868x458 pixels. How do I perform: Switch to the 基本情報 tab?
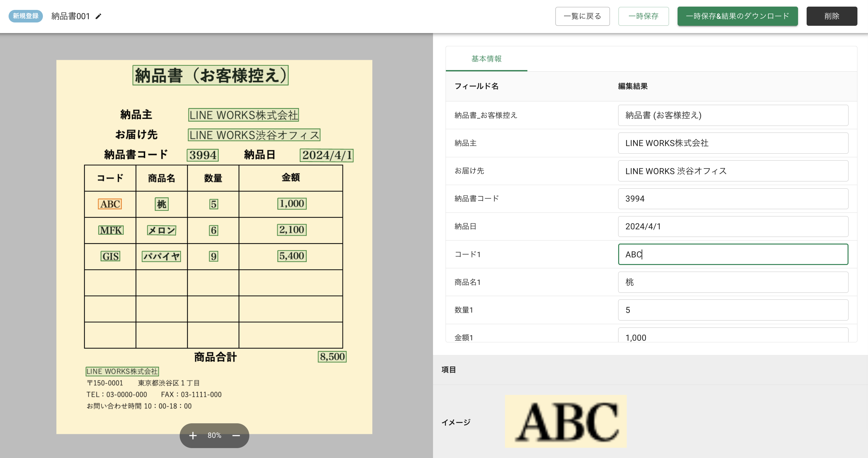tap(486, 59)
